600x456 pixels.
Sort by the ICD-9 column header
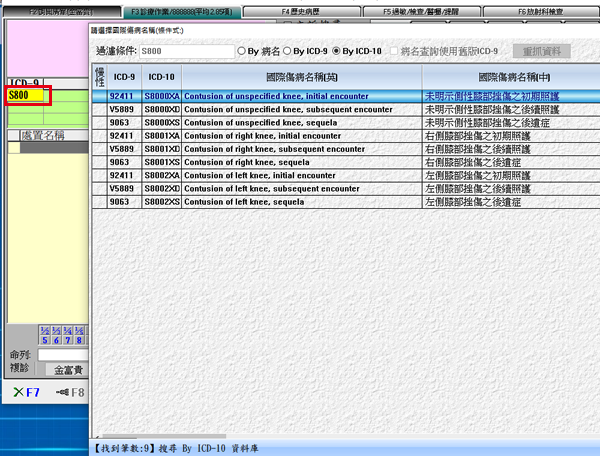point(124,76)
